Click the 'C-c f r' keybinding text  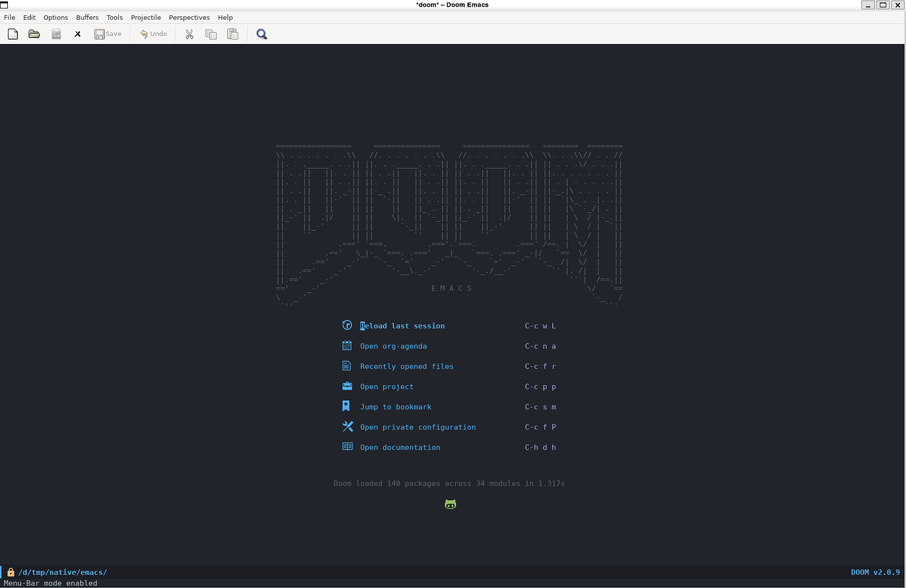540,367
